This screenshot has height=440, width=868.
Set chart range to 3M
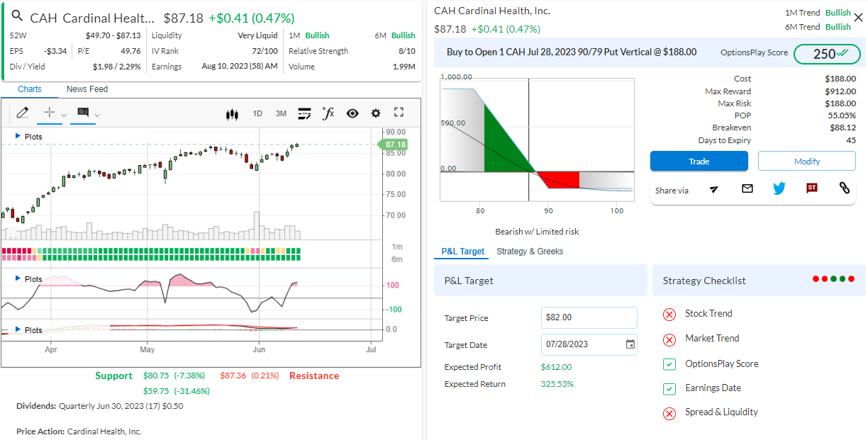[x=281, y=113]
